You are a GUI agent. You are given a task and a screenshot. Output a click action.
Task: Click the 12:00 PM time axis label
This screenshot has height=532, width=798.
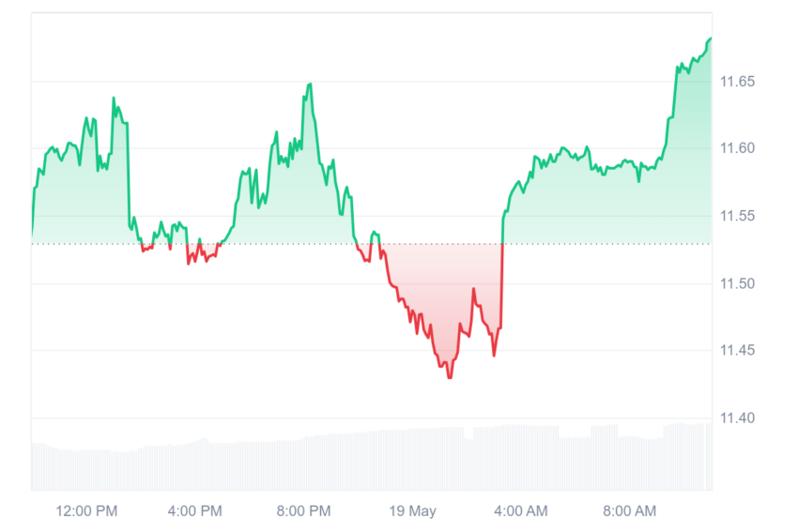[86, 510]
